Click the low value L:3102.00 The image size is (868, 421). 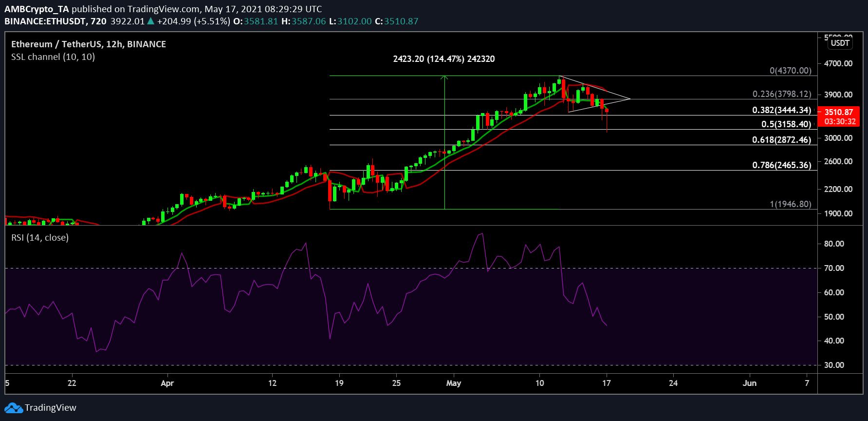pos(351,21)
